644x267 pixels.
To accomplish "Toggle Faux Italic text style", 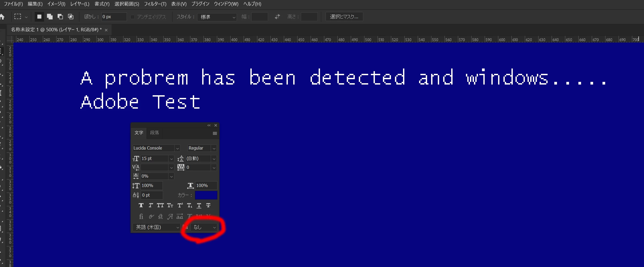I will [x=151, y=205].
